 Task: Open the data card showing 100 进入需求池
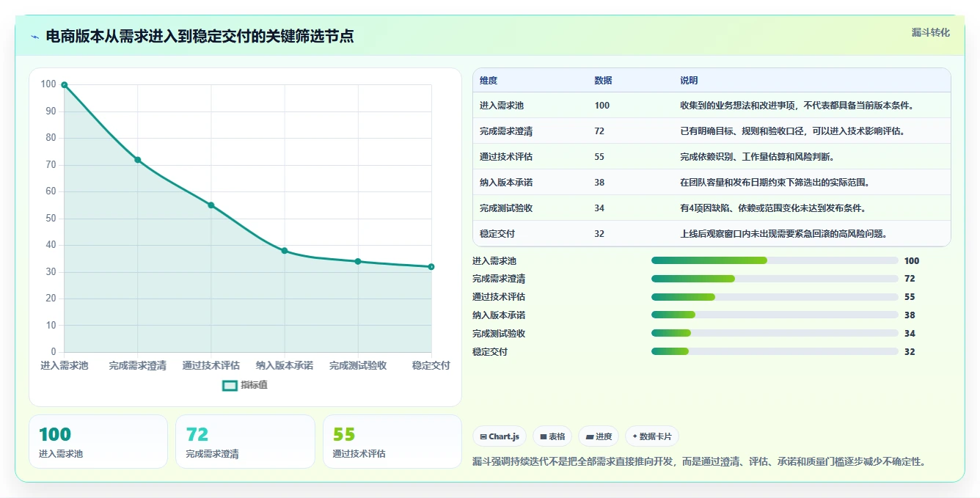(98, 442)
